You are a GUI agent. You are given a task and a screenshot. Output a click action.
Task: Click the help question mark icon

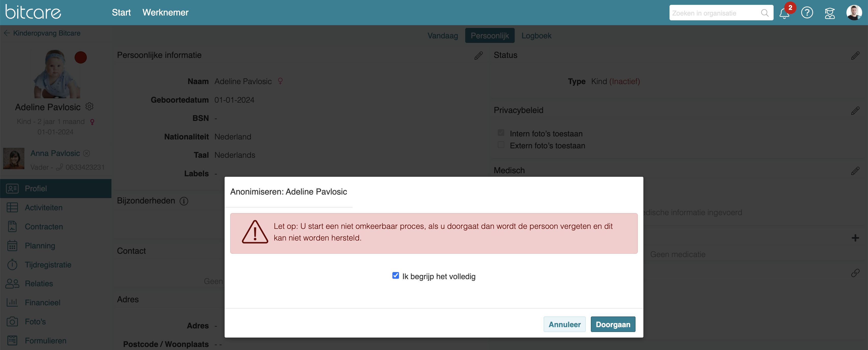pos(807,13)
